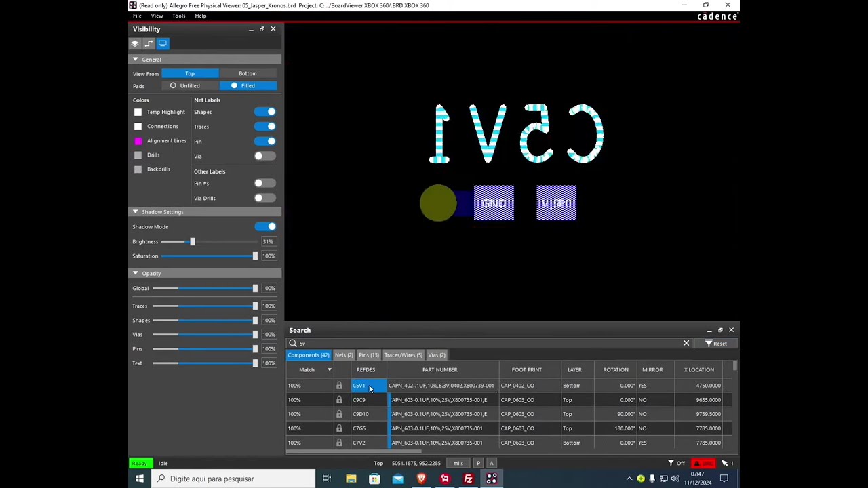Minimize the Search panel
868x488 pixels.
click(709, 330)
